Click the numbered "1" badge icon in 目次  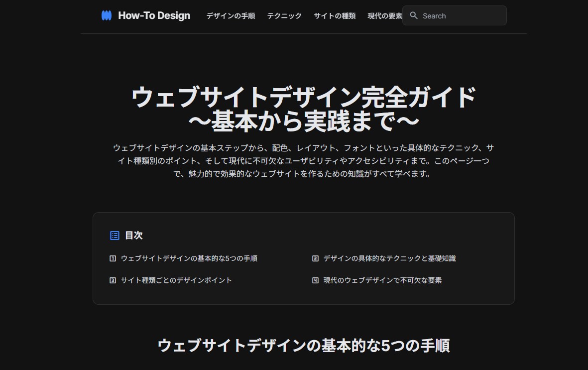click(x=113, y=258)
